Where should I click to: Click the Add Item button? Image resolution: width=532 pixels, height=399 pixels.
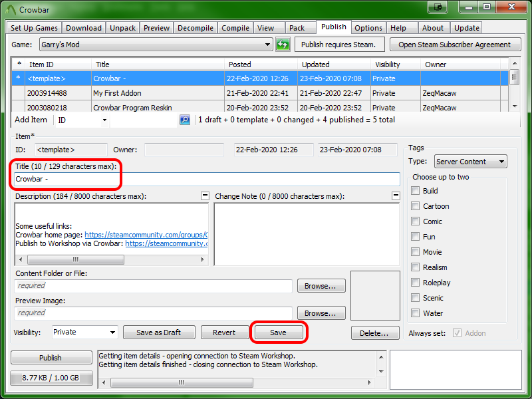pyautogui.click(x=31, y=120)
